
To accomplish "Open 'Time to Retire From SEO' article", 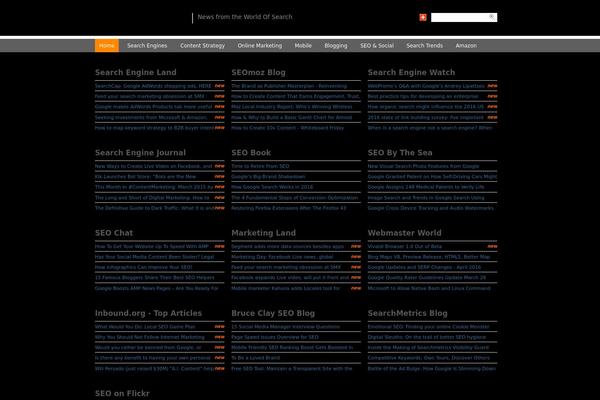I will pyautogui.click(x=260, y=166).
